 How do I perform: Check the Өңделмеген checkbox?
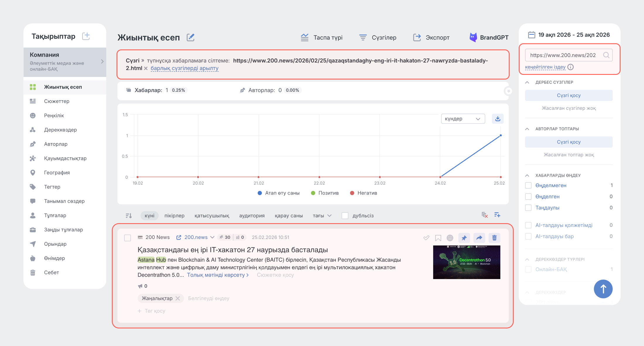click(x=528, y=185)
